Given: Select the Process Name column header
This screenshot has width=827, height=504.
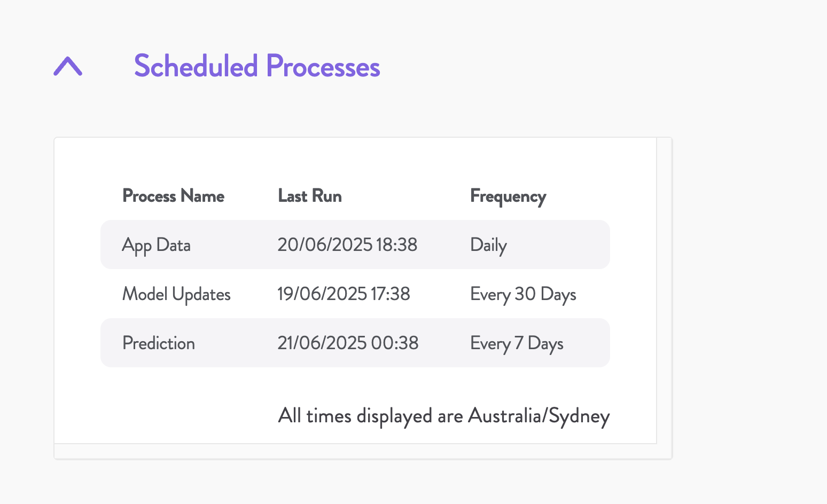Looking at the screenshot, I should pos(173,196).
